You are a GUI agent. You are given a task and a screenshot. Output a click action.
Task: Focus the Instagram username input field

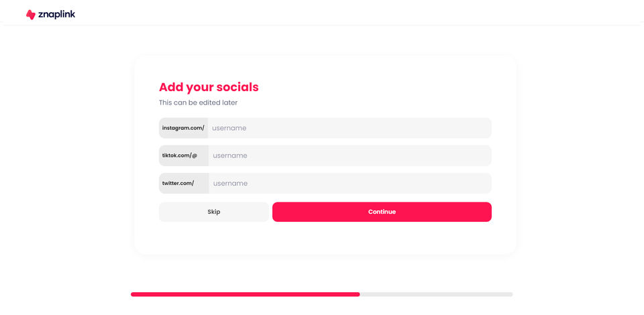[349, 128]
